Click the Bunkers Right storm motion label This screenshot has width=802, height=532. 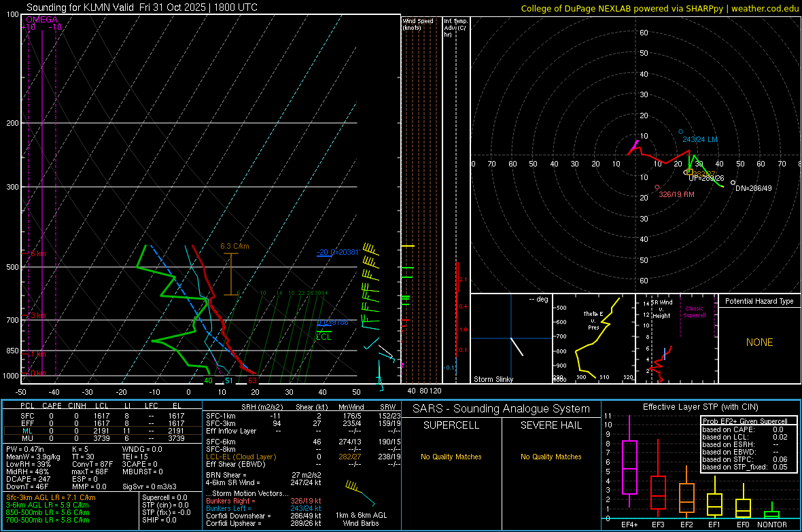pyautogui.click(x=229, y=501)
